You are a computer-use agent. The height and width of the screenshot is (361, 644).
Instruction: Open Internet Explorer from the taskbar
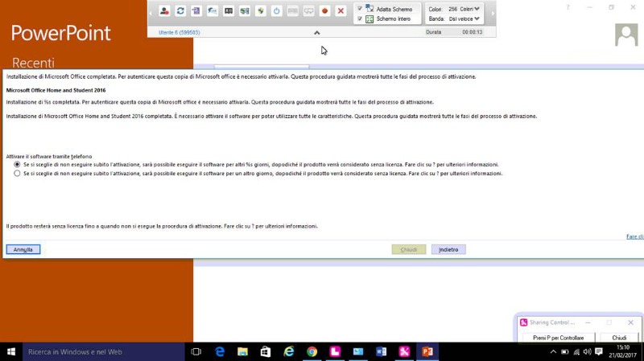pos(289,352)
